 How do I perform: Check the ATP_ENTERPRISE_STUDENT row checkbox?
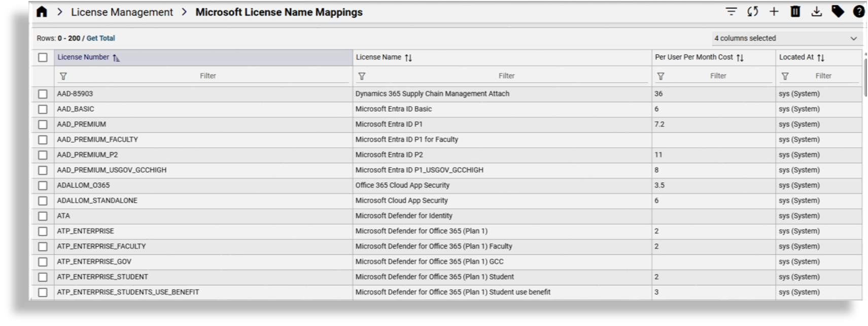43,277
